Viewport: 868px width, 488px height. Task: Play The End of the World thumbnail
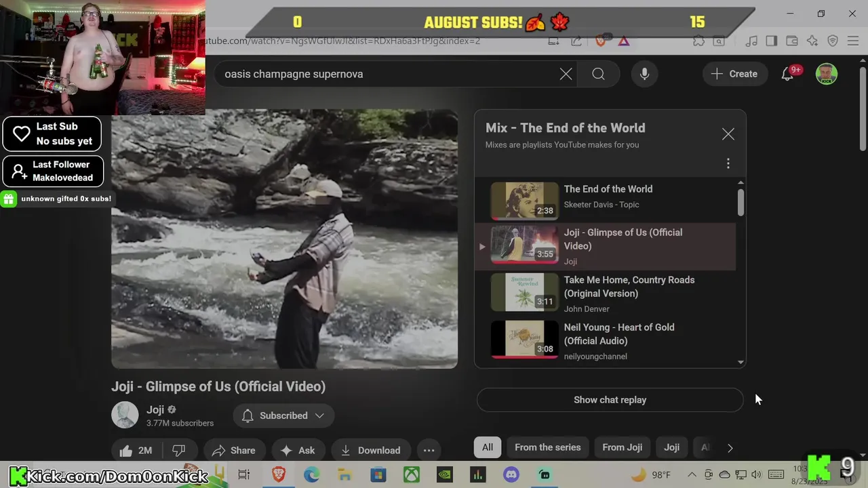pos(524,201)
